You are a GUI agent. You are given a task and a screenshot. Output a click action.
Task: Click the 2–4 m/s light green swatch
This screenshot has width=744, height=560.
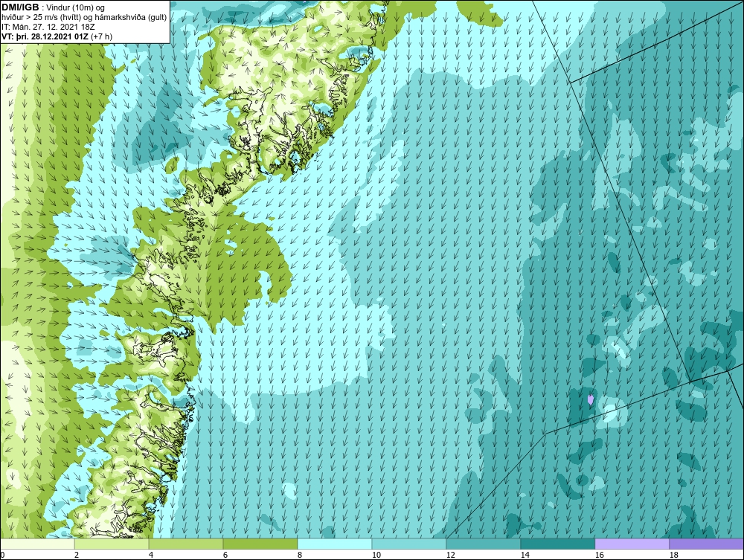point(112,544)
